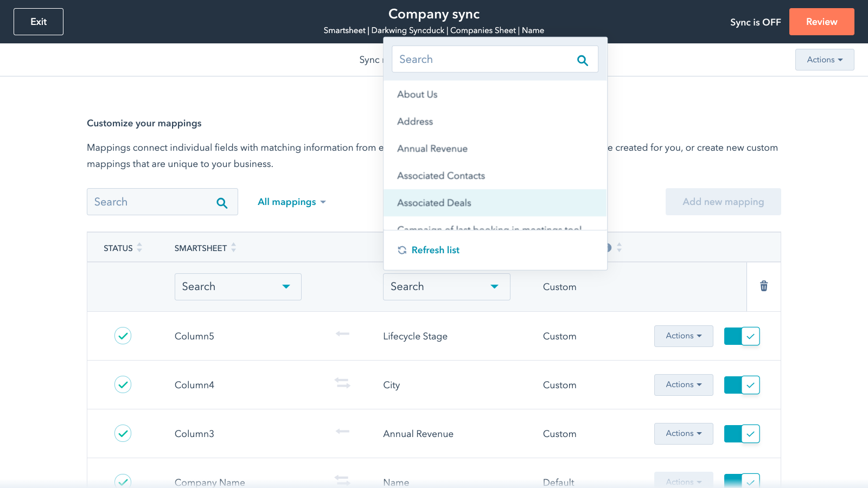Click the Refresh list icon
This screenshot has width=868, height=488.
402,250
